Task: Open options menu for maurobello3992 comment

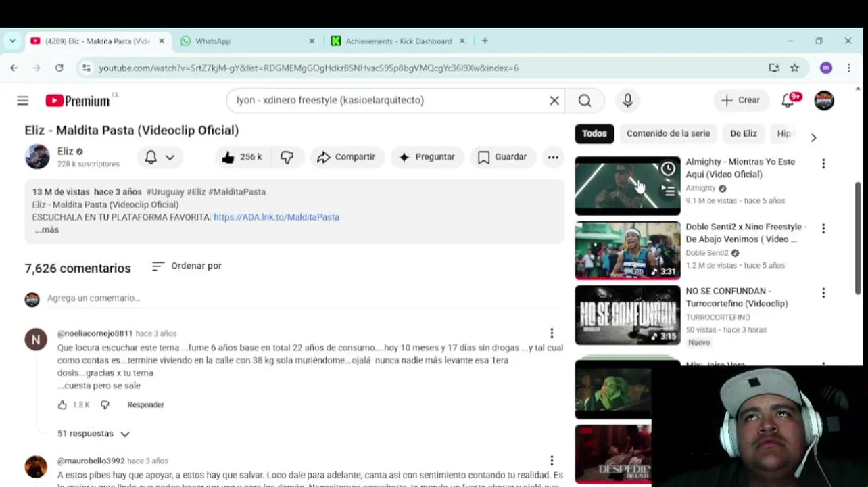Action: point(552,460)
